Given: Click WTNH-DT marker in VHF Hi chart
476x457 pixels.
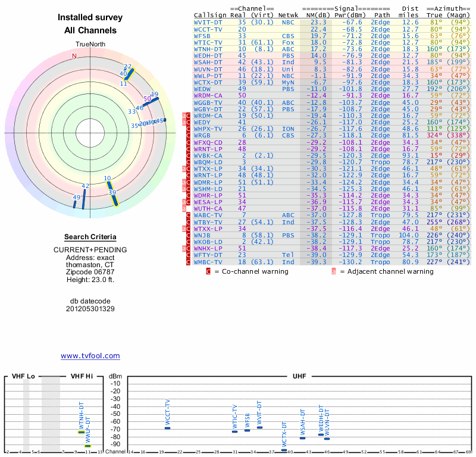Looking at the screenshot, I should click(82, 432).
